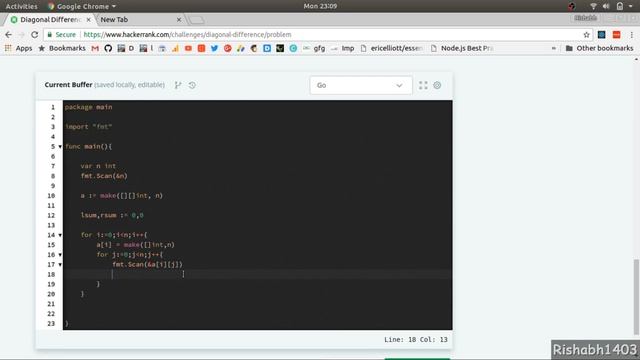Screen dimensions: 640x360
Task: Open the clock showing Mon 23:09
Action: coord(320,6)
